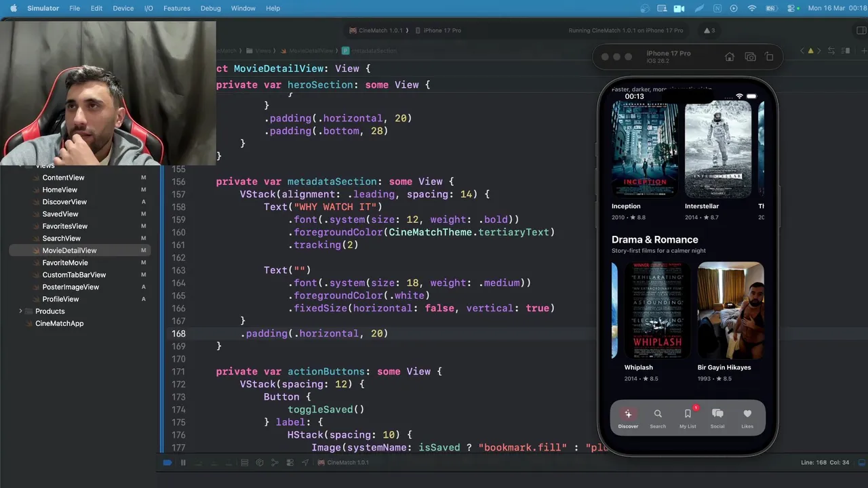Tap the Interstellar movie poster
The width and height of the screenshot is (868, 488).
(718, 150)
